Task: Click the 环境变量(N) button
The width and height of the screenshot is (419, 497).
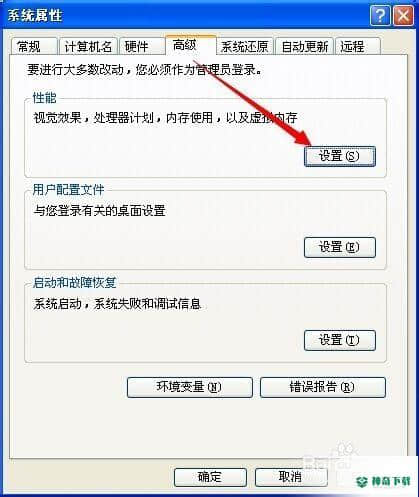Action: tap(190, 387)
